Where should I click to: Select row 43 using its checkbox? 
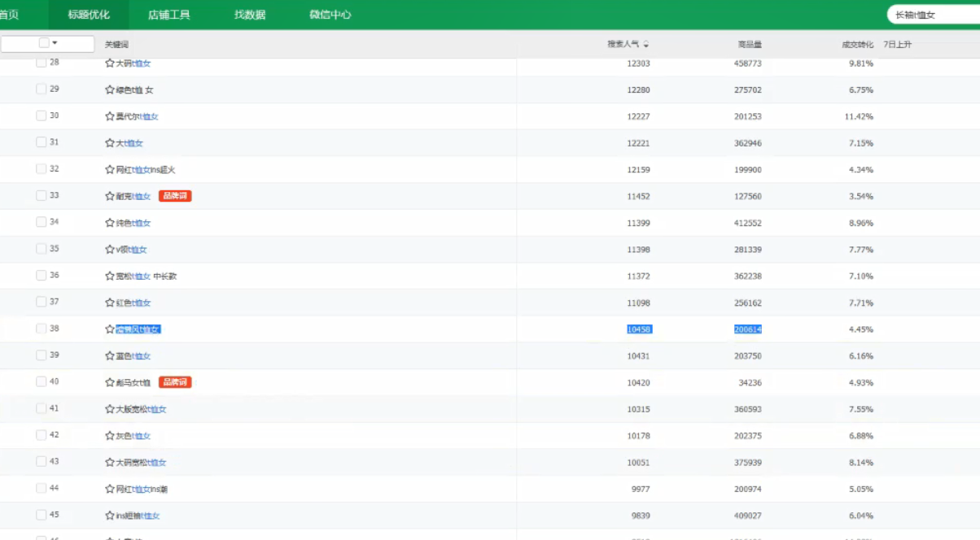tap(42, 461)
